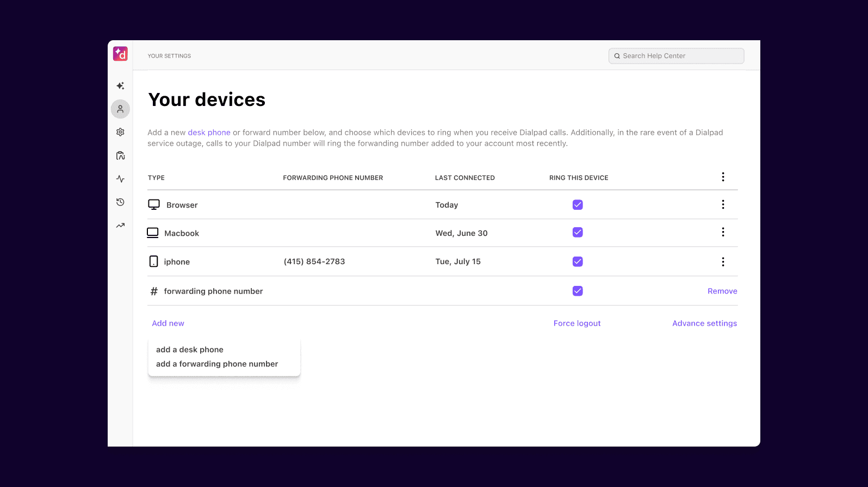Choose 'add a desk phone' from menu
This screenshot has height=487, width=868.
coord(190,349)
